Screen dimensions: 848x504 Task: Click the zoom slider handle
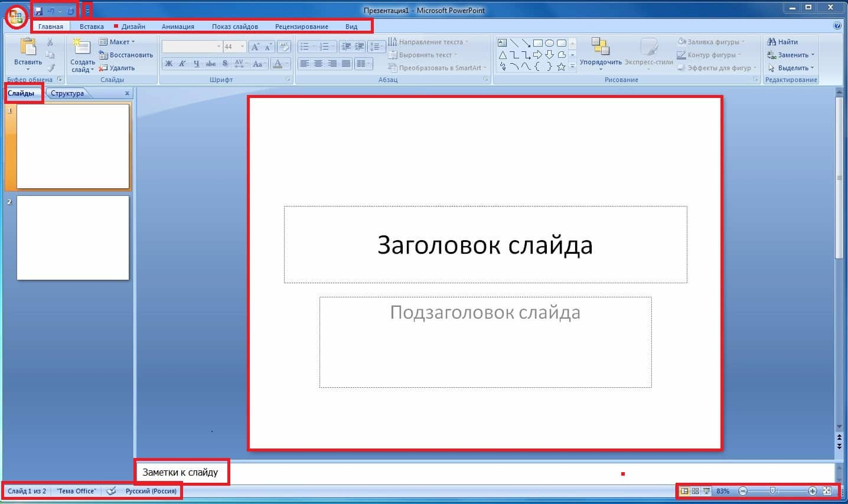(772, 491)
